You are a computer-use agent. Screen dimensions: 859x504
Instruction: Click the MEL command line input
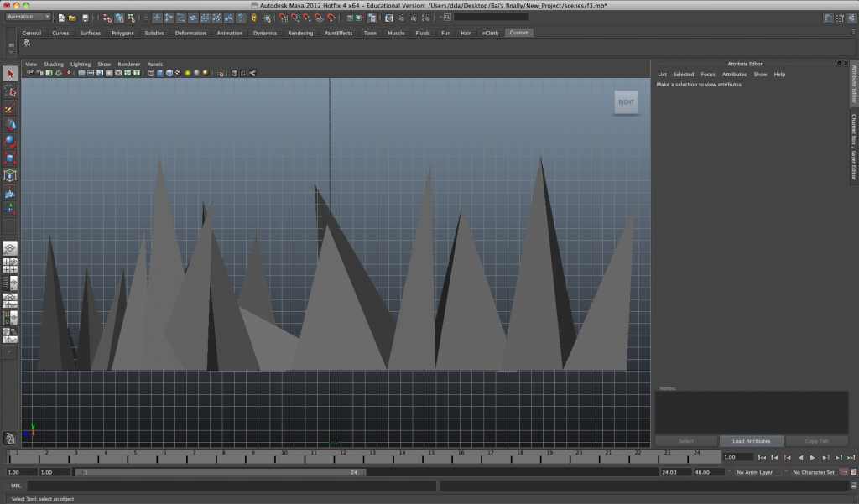click(x=232, y=486)
